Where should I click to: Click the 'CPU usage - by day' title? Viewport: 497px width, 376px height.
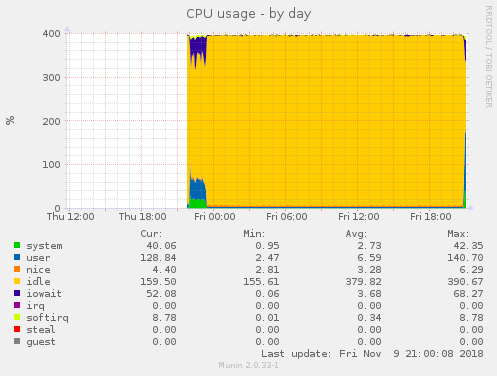coord(249,14)
